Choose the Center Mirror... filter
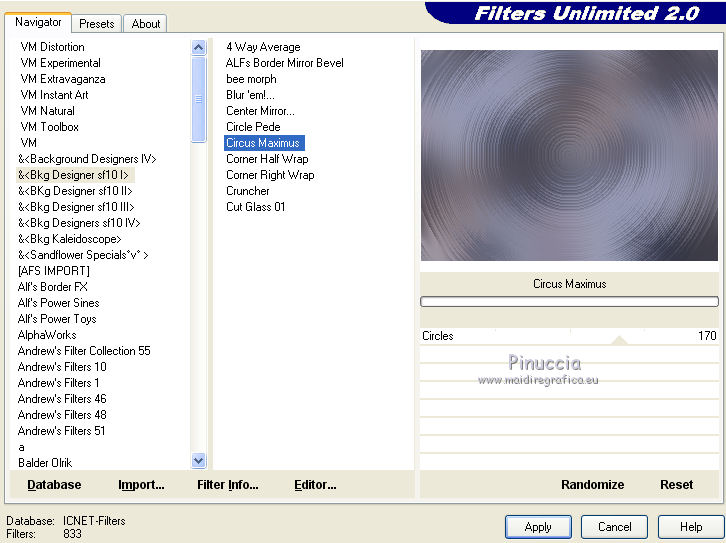 (x=260, y=111)
